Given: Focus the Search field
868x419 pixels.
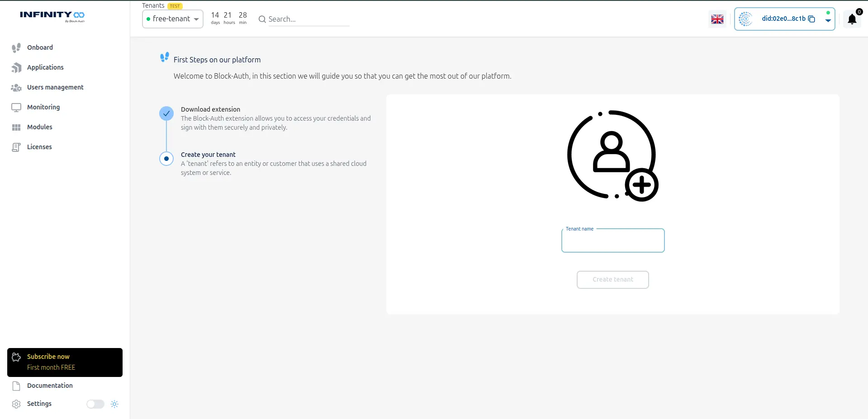Looking at the screenshot, I should (x=309, y=19).
